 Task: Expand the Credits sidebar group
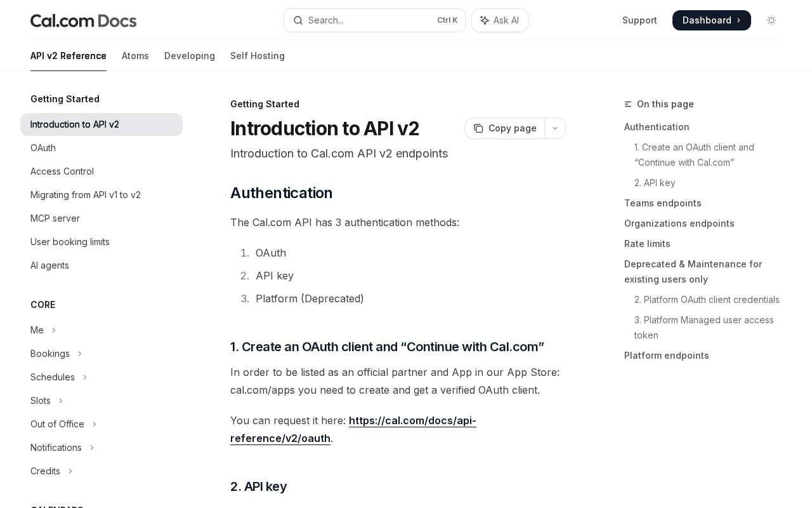(70, 471)
